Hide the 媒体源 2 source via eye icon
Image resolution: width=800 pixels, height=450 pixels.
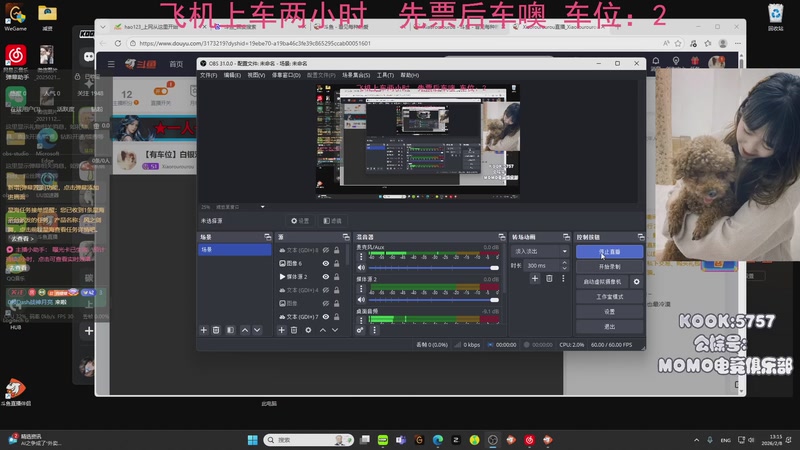[x=326, y=277]
